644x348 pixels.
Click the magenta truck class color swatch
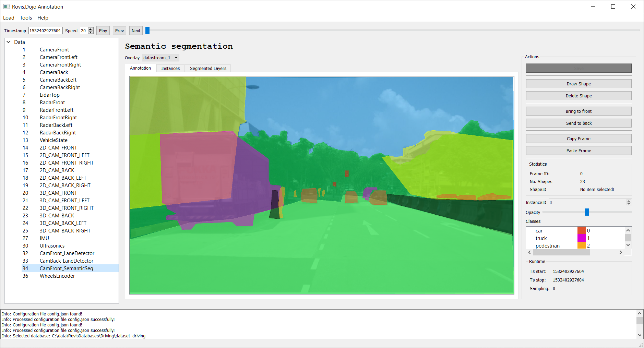581,238
